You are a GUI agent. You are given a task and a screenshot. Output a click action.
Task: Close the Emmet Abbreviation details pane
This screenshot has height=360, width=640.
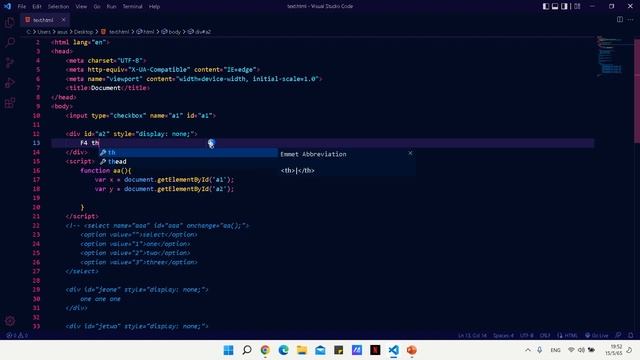(x=410, y=153)
